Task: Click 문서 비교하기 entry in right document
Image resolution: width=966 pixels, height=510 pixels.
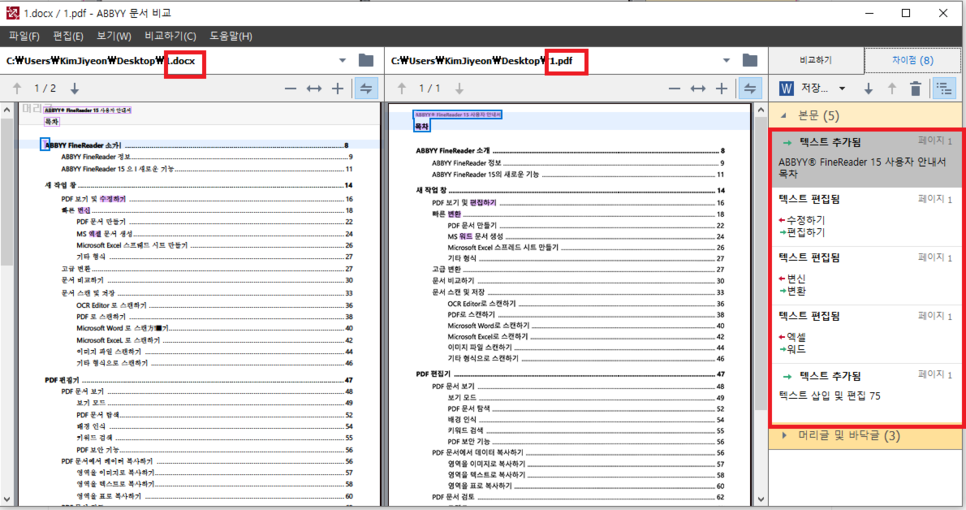Action: (453, 281)
